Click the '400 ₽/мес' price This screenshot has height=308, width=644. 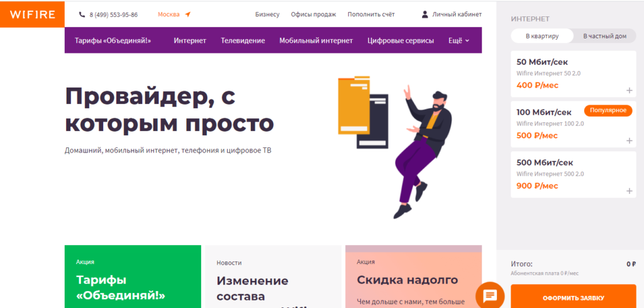click(x=537, y=86)
